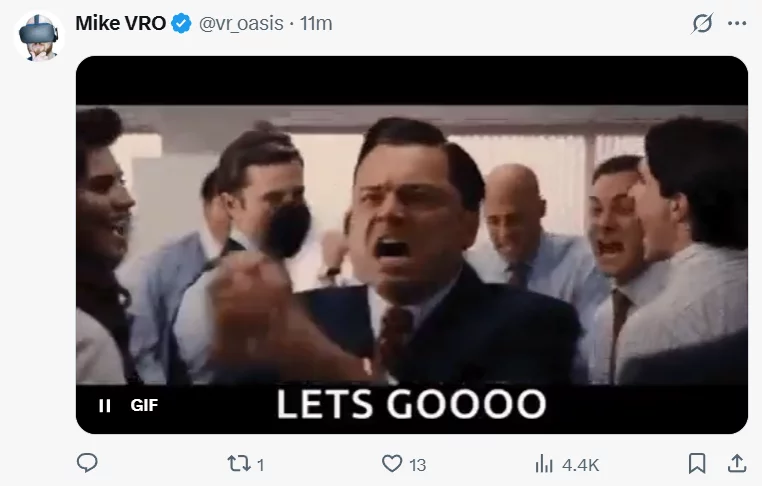762x486 pixels.
Task: Like the post with heart icon
Action: tap(392, 464)
